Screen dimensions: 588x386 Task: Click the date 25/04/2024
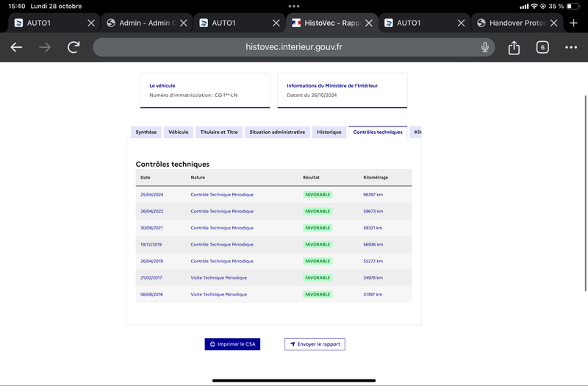(152, 195)
